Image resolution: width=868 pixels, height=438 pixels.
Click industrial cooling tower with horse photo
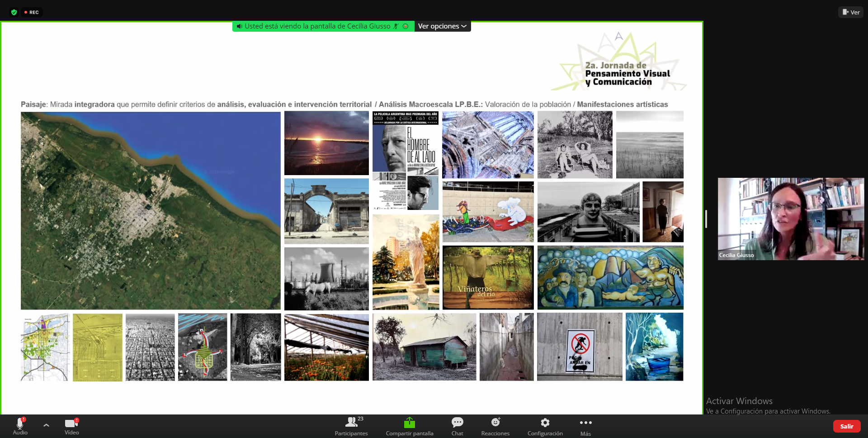coord(326,278)
